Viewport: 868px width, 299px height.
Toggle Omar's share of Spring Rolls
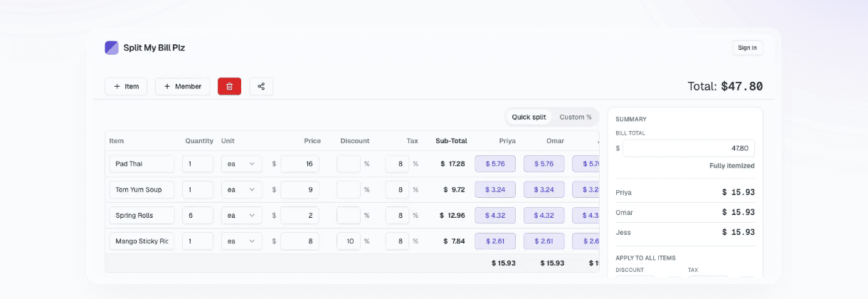coord(544,215)
